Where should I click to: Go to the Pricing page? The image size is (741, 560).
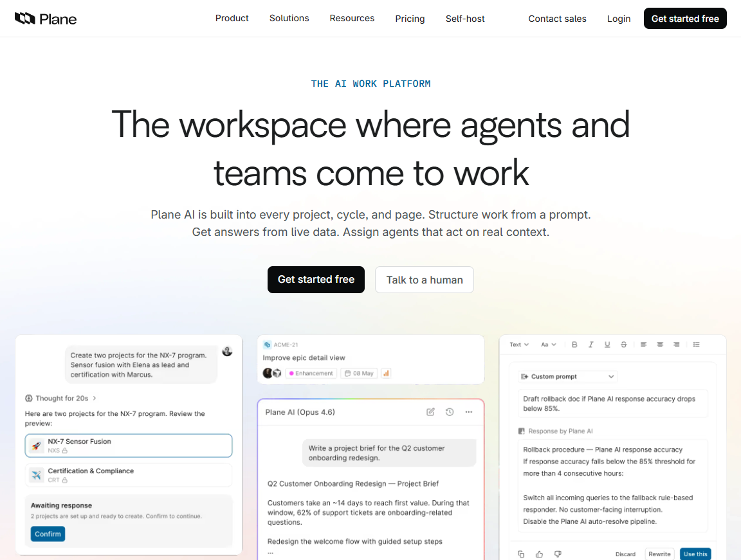(x=410, y=19)
